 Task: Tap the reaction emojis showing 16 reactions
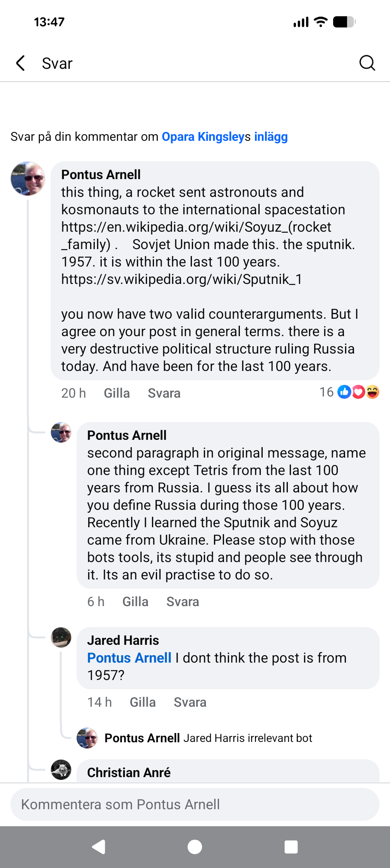pos(357,392)
